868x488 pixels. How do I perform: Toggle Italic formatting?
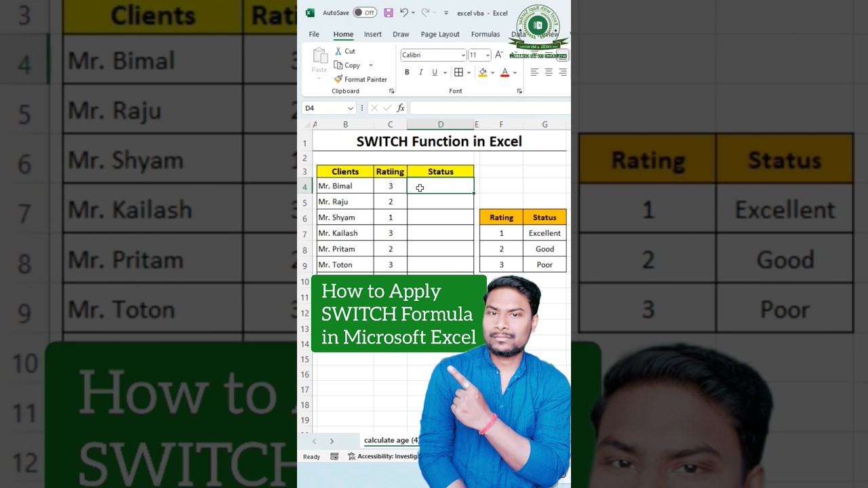tap(421, 73)
